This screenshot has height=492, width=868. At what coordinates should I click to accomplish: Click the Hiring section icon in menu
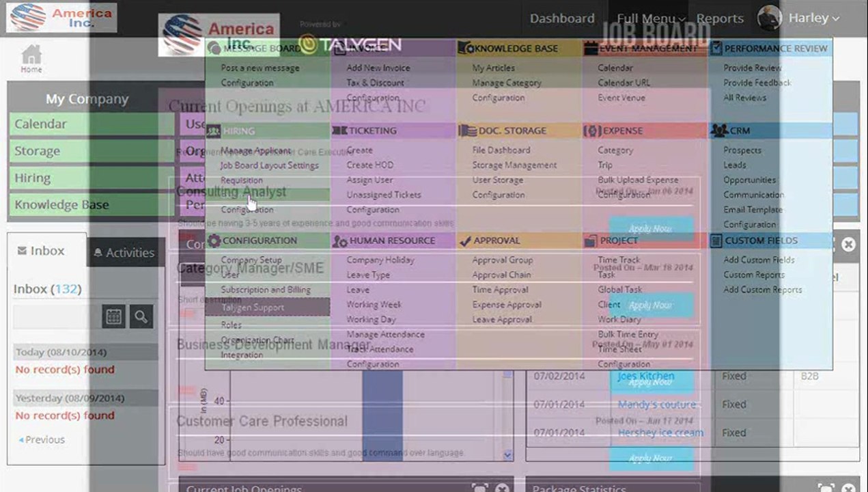click(214, 131)
